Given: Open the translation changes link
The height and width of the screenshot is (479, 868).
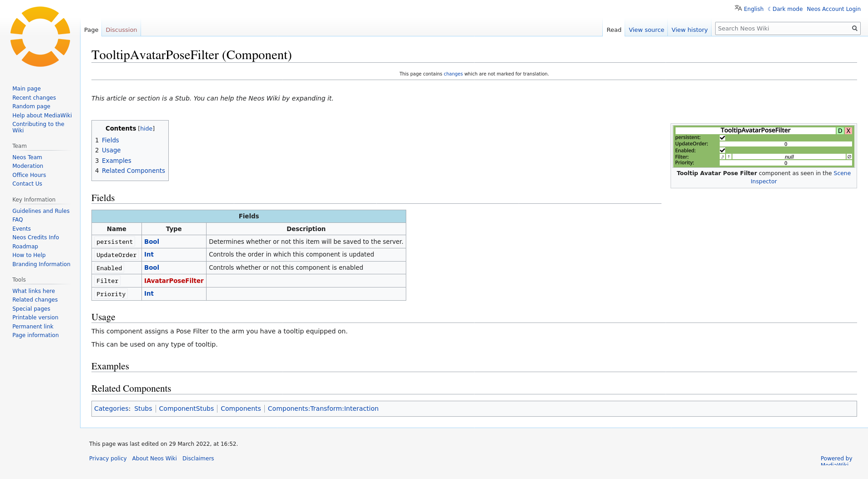Looking at the screenshot, I should tap(453, 74).
